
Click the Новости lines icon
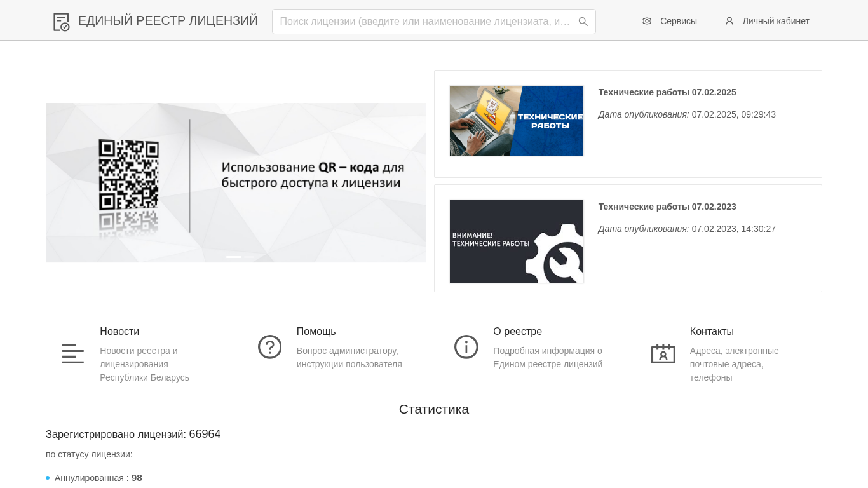point(73,354)
